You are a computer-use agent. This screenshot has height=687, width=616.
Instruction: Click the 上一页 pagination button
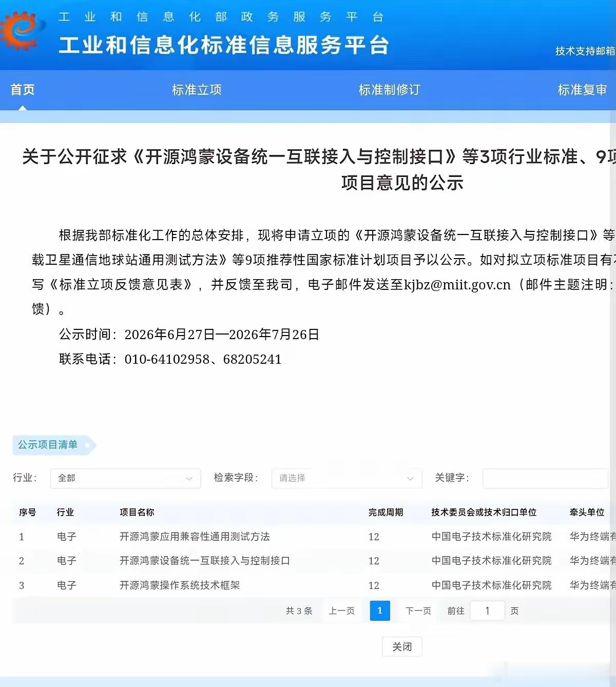click(x=342, y=611)
